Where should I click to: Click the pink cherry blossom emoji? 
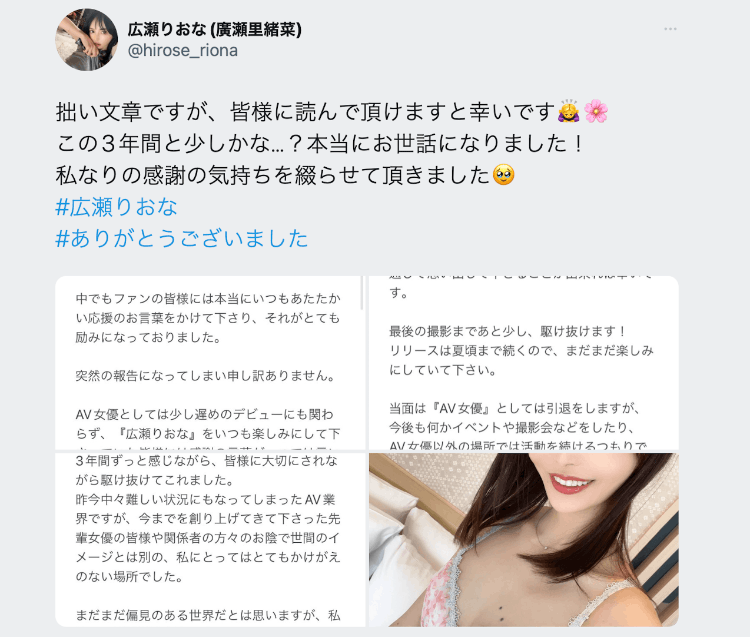tap(596, 111)
